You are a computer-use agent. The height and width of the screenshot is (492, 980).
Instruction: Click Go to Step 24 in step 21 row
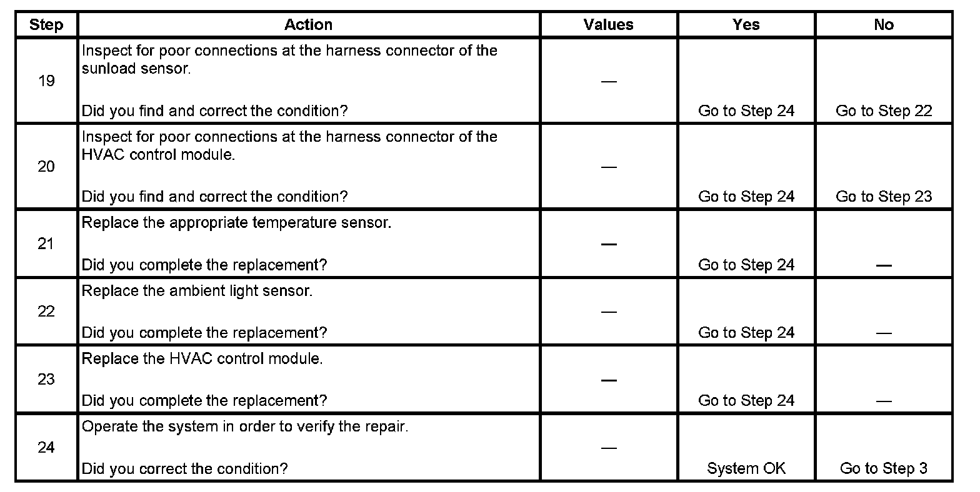pos(746,265)
